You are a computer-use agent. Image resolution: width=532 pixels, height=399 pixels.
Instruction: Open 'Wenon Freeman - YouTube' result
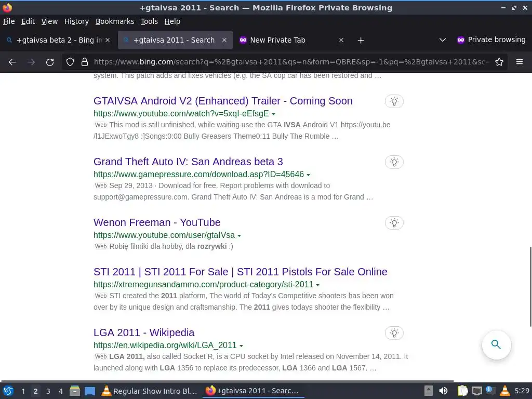(157, 222)
